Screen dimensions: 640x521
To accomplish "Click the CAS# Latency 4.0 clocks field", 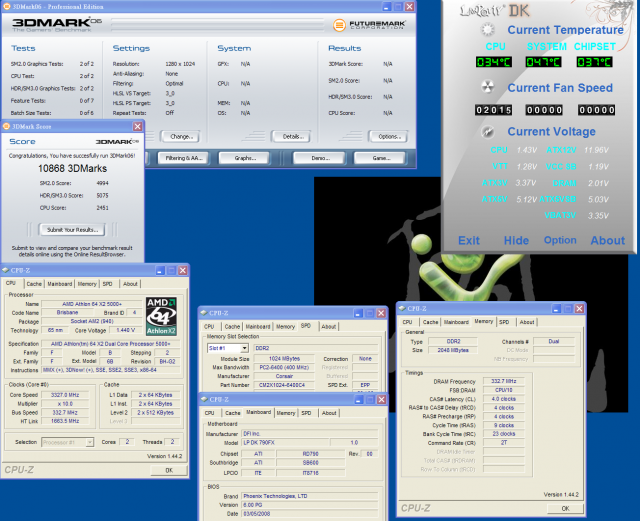I will 504,399.
